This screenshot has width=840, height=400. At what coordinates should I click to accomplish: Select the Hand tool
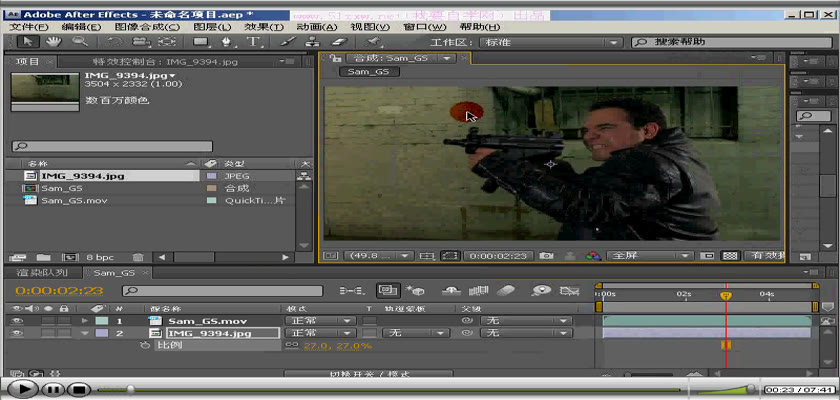pyautogui.click(x=54, y=42)
